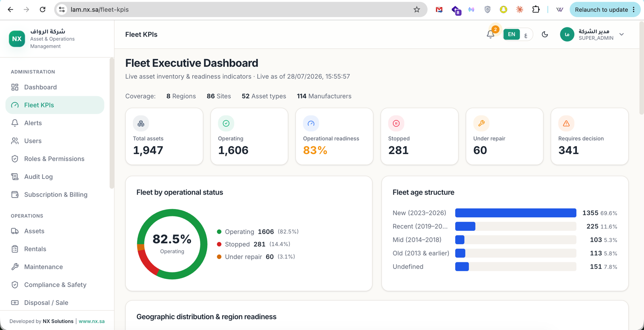The height and width of the screenshot is (330, 644).
Task: Click Relaunch to update button
Action: tap(605, 10)
